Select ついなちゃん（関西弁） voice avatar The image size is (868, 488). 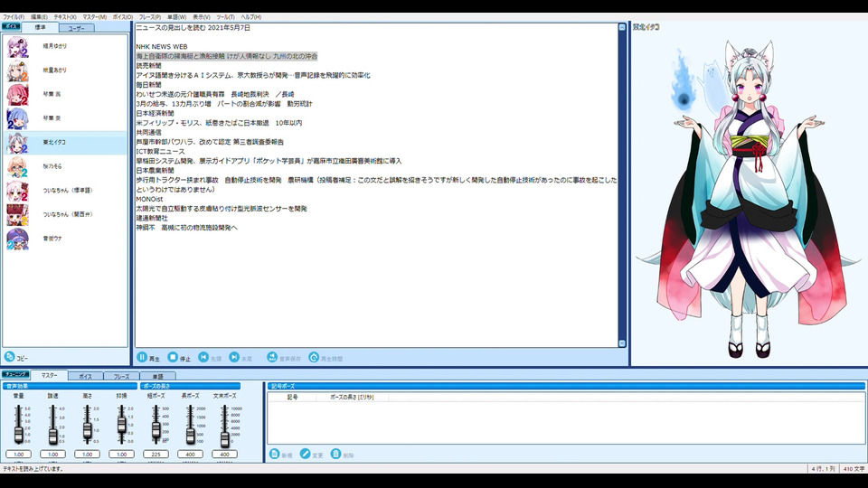17,215
